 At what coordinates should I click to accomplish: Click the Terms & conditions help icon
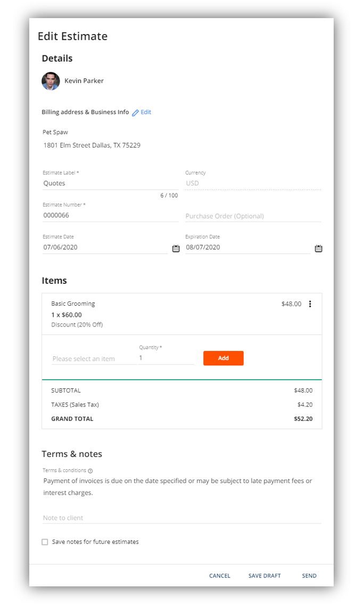click(90, 471)
